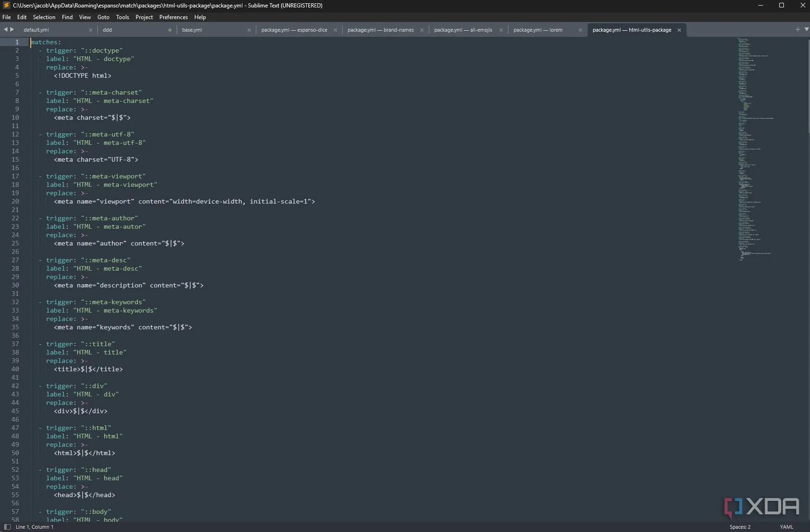The width and height of the screenshot is (810, 532).
Task: Click the "::html" trigger string
Action: coord(96,428)
